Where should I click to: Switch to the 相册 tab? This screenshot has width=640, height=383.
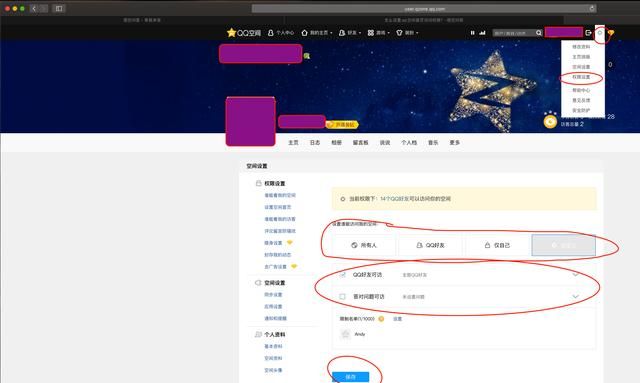(336, 143)
